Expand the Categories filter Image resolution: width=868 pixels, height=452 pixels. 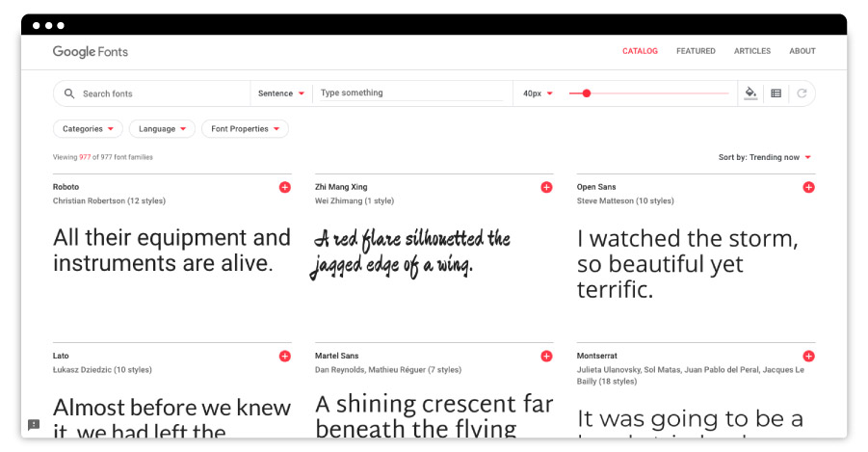coord(88,128)
